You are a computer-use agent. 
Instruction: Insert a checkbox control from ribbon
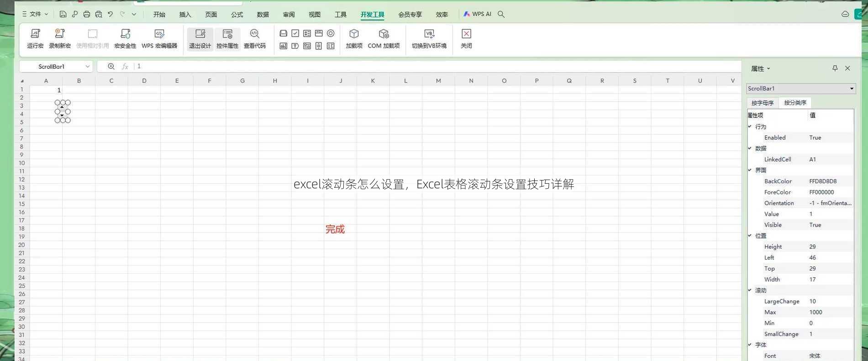point(295,33)
